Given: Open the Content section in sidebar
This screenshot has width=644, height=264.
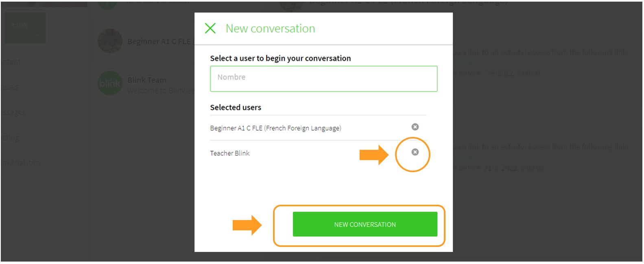Looking at the screenshot, I should [x=11, y=62].
